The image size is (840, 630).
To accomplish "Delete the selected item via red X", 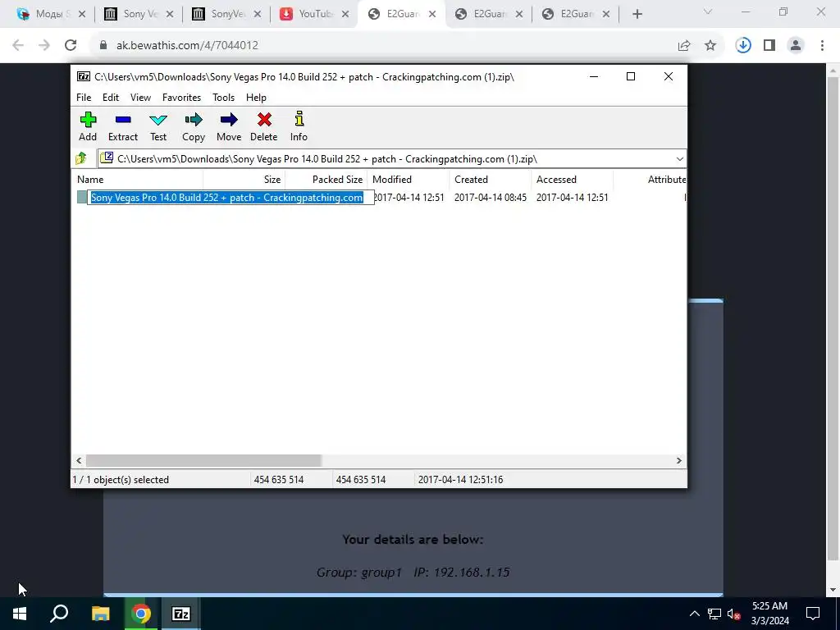I will click(x=264, y=127).
